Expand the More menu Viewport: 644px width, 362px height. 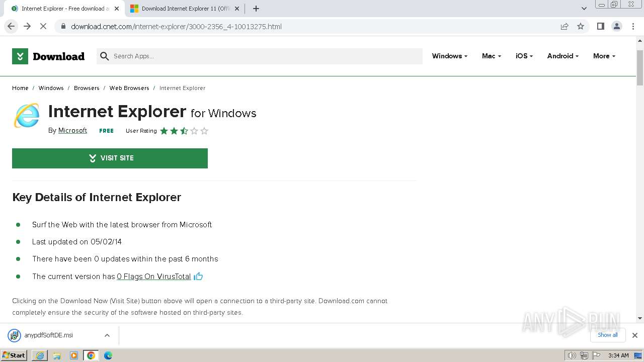(604, 56)
